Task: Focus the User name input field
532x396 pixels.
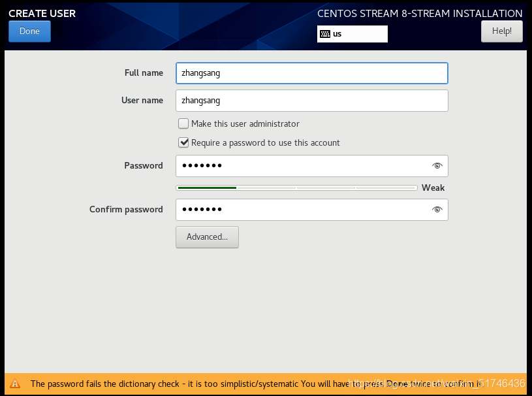Action: pyautogui.click(x=312, y=101)
